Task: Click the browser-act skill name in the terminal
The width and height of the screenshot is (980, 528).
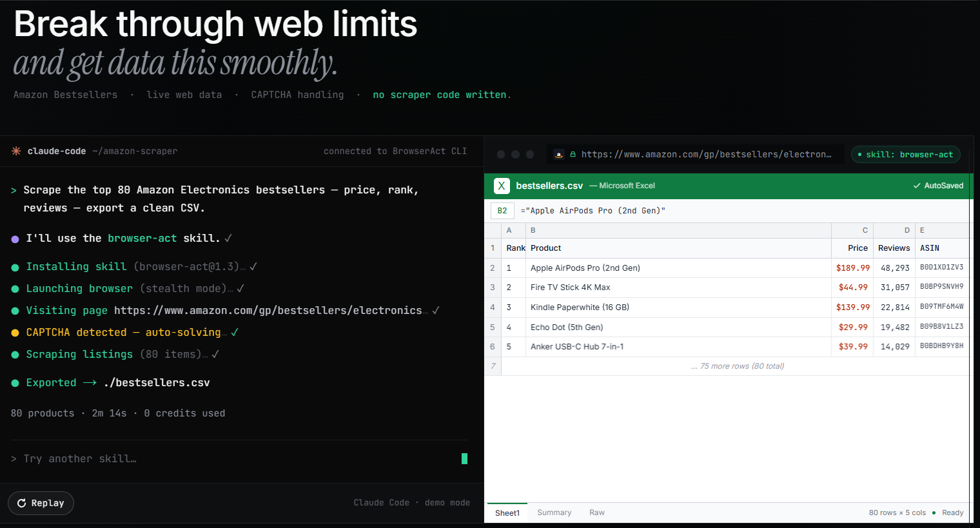Action: click(142, 239)
